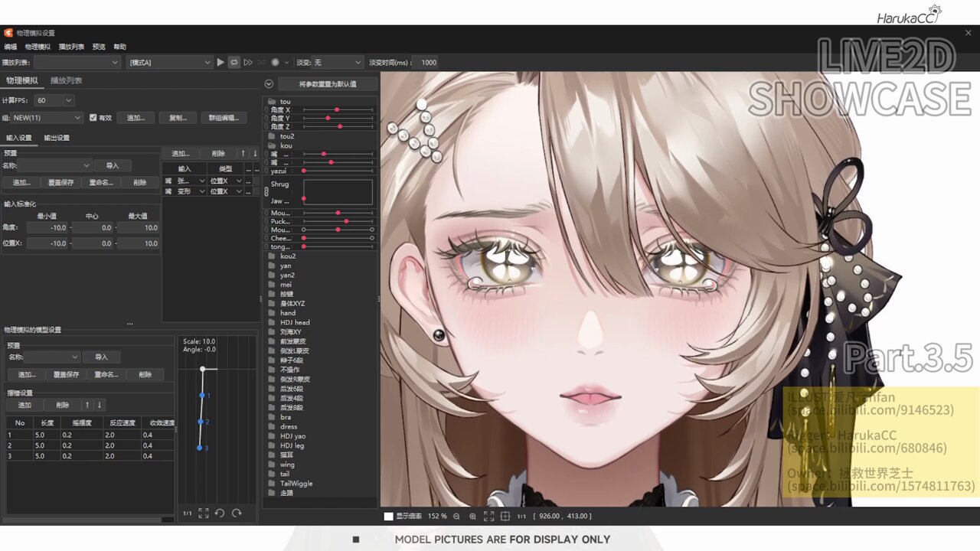Click the Puck... parameter slider handle

coord(347,221)
